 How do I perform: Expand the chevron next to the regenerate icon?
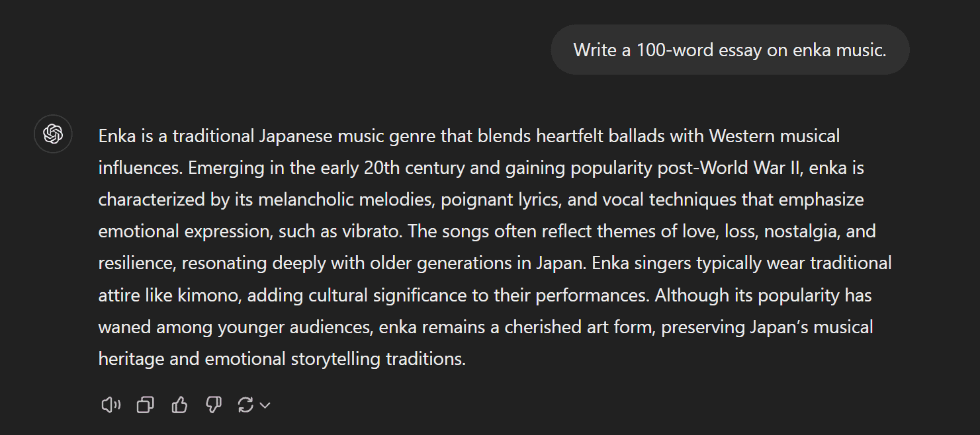coord(265,405)
